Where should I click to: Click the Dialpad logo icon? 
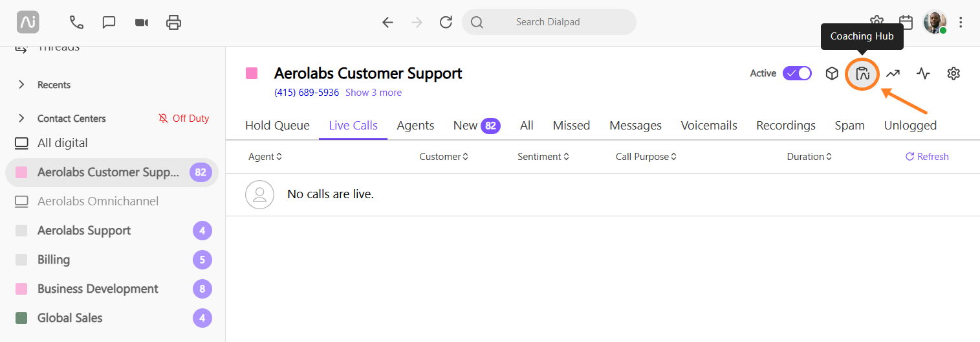[x=28, y=22]
